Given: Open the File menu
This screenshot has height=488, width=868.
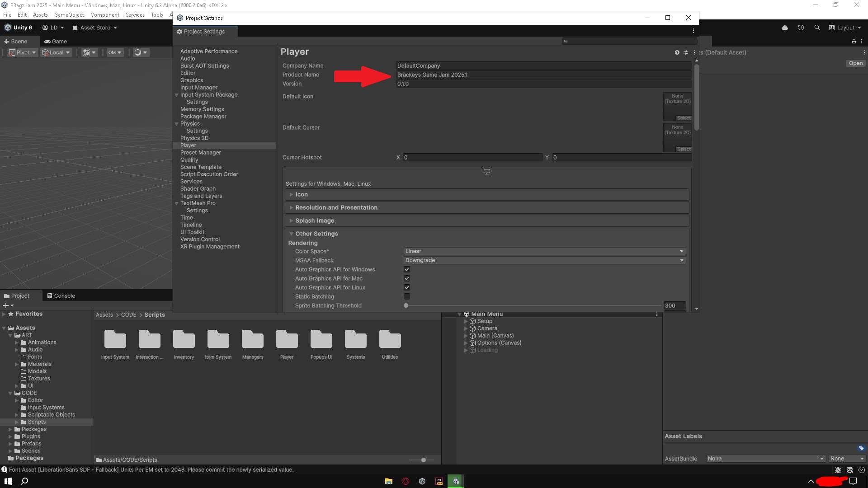Looking at the screenshot, I should tap(7, 15).
